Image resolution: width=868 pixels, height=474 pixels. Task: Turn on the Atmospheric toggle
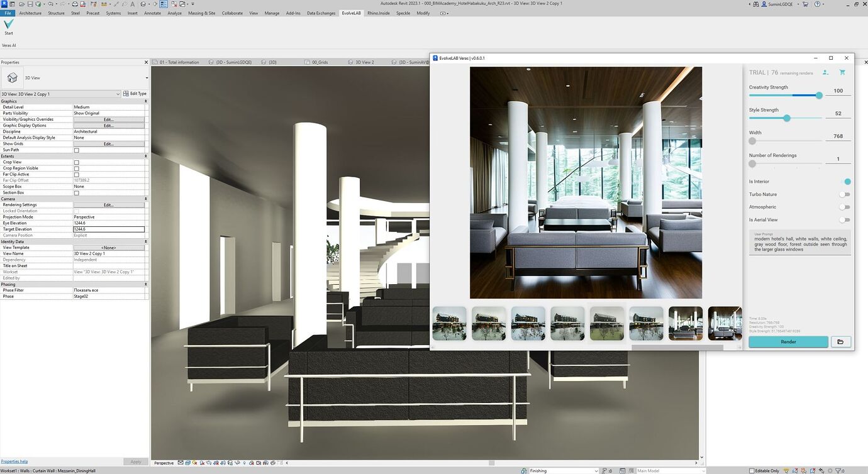tap(845, 207)
